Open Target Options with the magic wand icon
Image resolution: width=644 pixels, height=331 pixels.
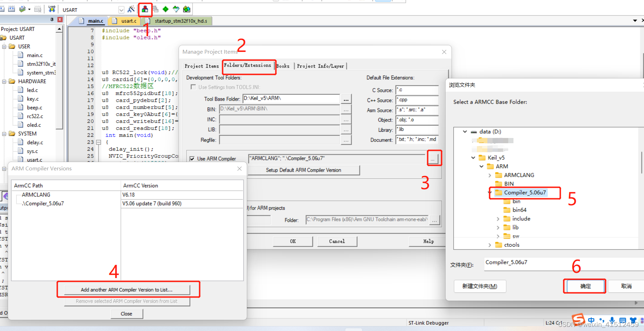[x=132, y=9]
